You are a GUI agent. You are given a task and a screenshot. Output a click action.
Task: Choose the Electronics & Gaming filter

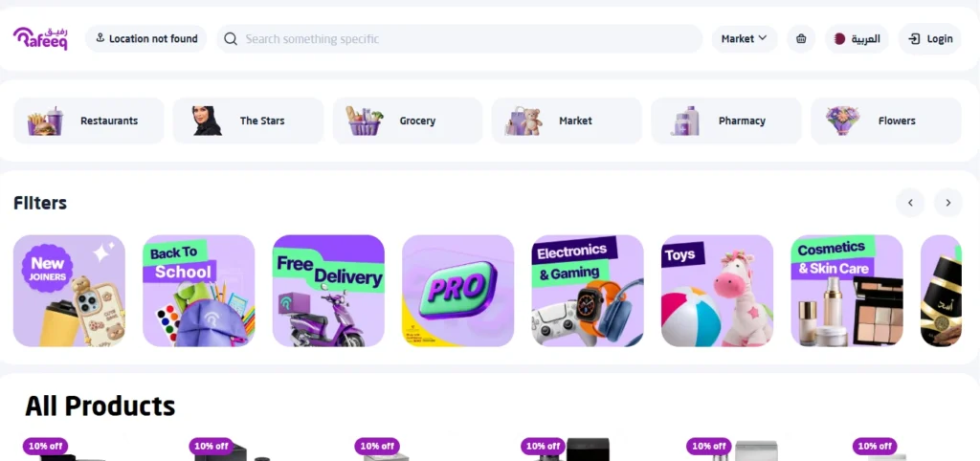point(588,291)
